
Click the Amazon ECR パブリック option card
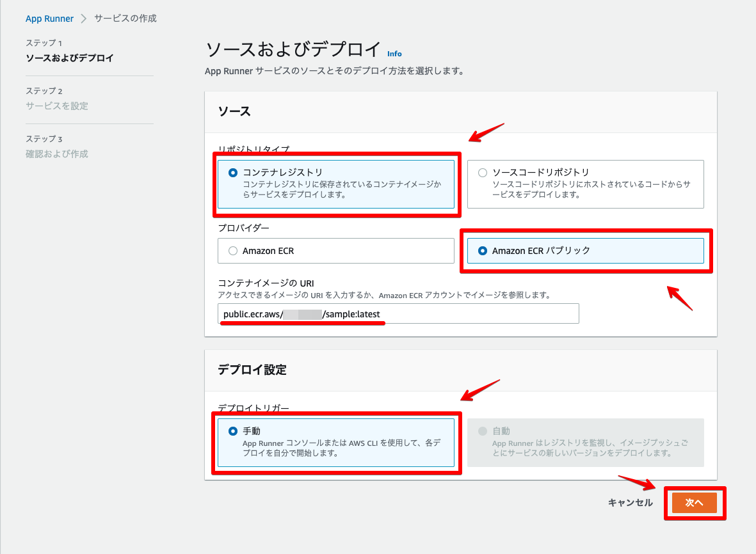[584, 251]
